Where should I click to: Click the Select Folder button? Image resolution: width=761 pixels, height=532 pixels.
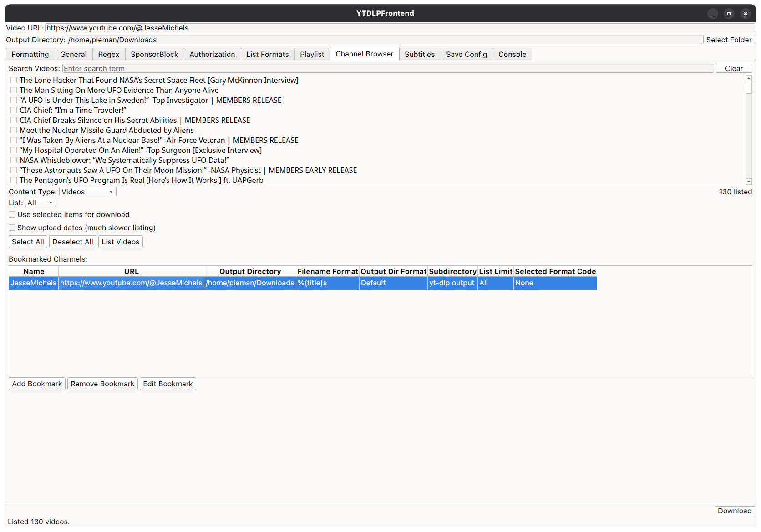[x=729, y=40]
